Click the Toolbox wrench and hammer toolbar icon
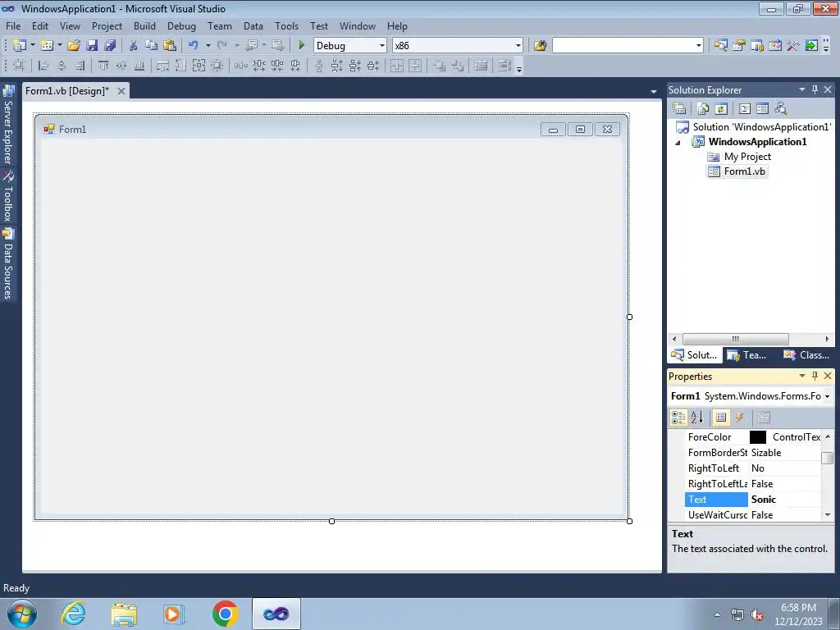 coord(793,46)
